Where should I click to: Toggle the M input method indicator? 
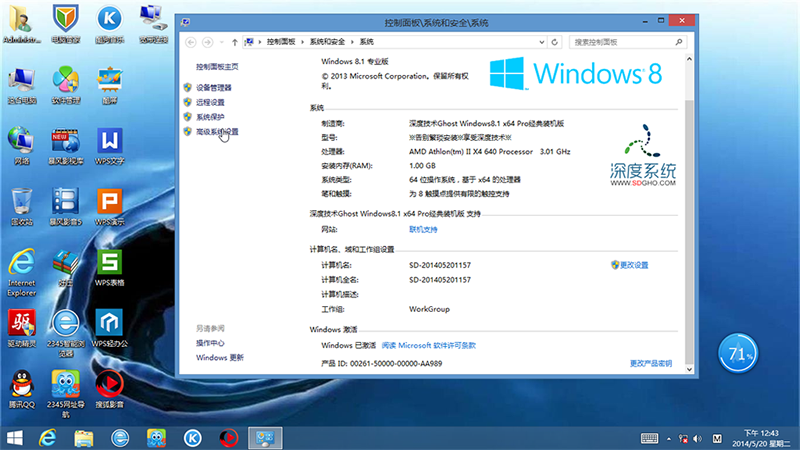(x=717, y=439)
